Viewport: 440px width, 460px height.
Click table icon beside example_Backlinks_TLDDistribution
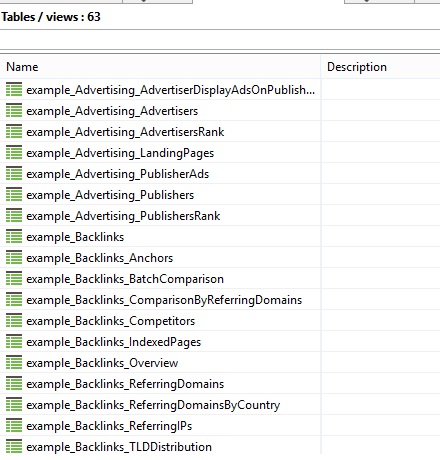point(14,447)
